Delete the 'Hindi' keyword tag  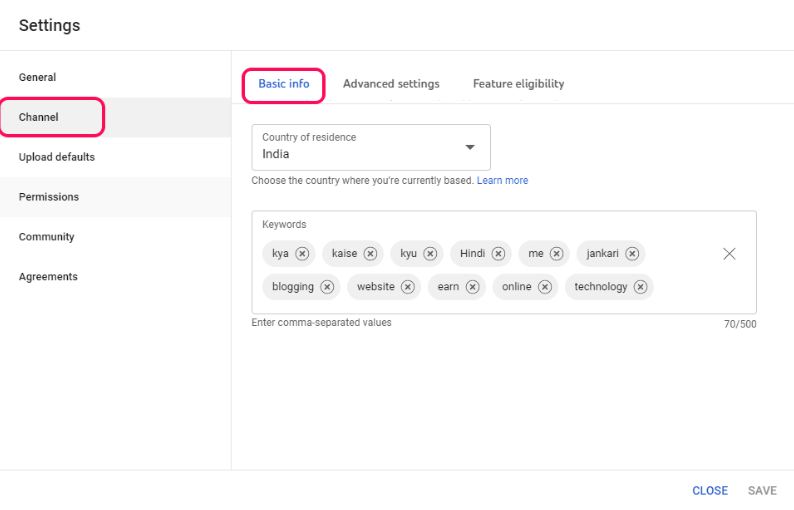[498, 254]
